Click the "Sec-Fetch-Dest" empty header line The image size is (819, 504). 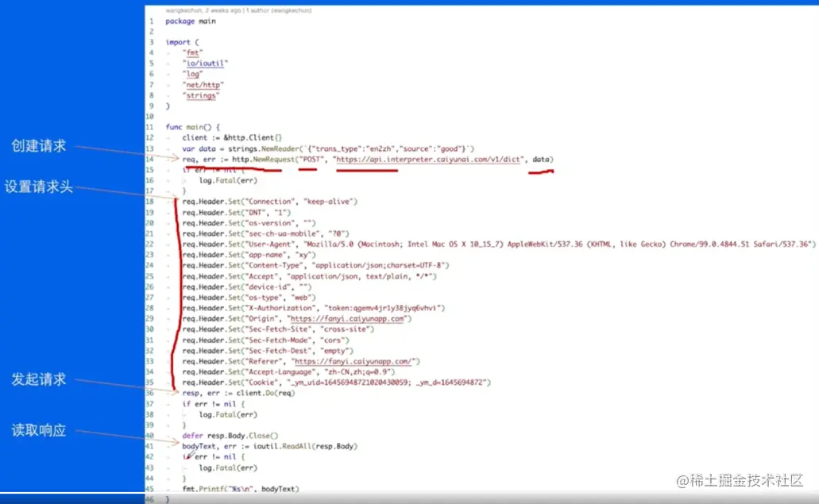coord(268,351)
